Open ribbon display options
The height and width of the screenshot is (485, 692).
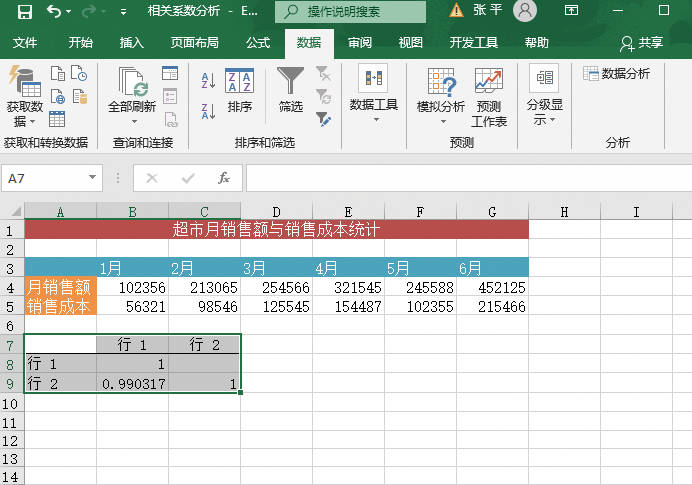[571, 10]
